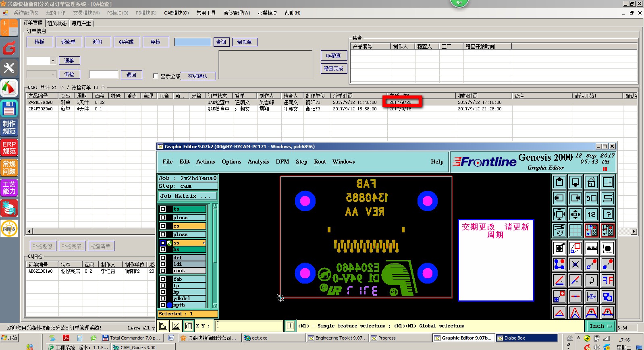Open Total Commander from the taskbar
Viewport: 644px width, 350px height.
[131, 338]
